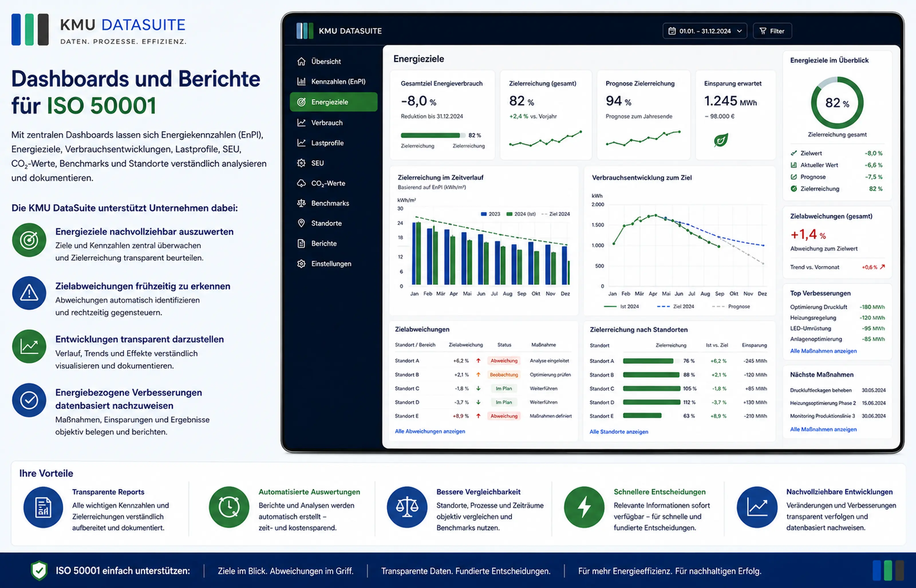Screen dimensions: 916x588
Task: Click the Filter button
Action: 772,31
